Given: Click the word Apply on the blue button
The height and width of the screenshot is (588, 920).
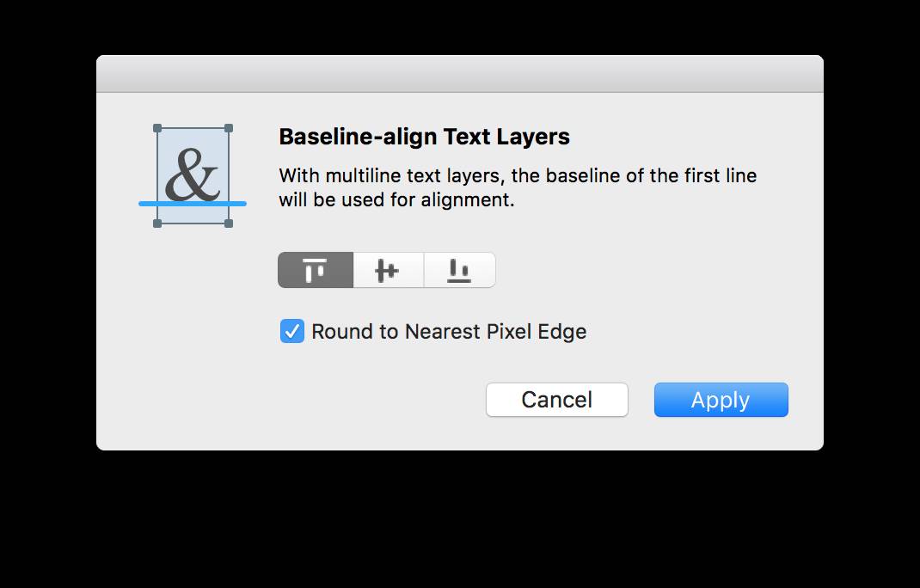Looking at the screenshot, I should tap(721, 401).
